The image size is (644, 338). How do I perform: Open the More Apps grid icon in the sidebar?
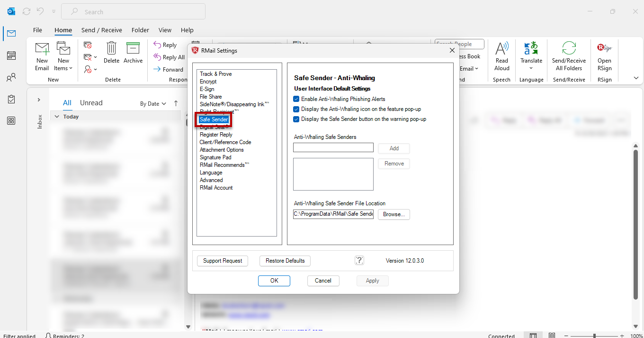[x=11, y=121]
